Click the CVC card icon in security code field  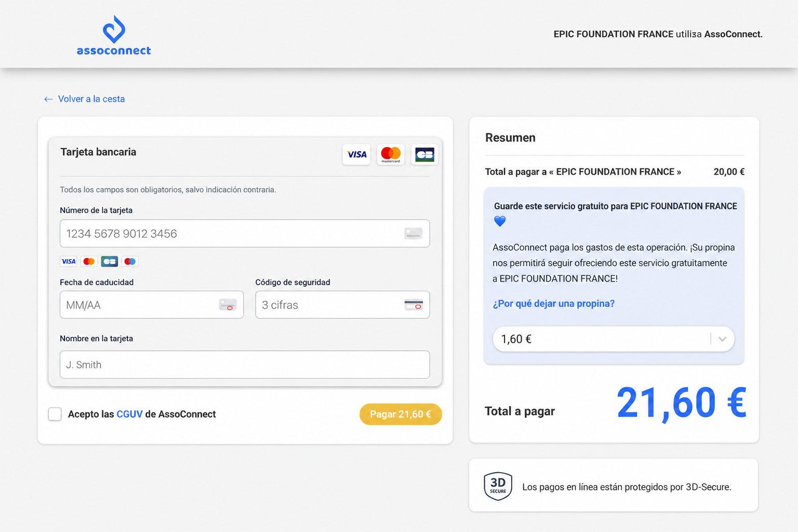(414, 305)
